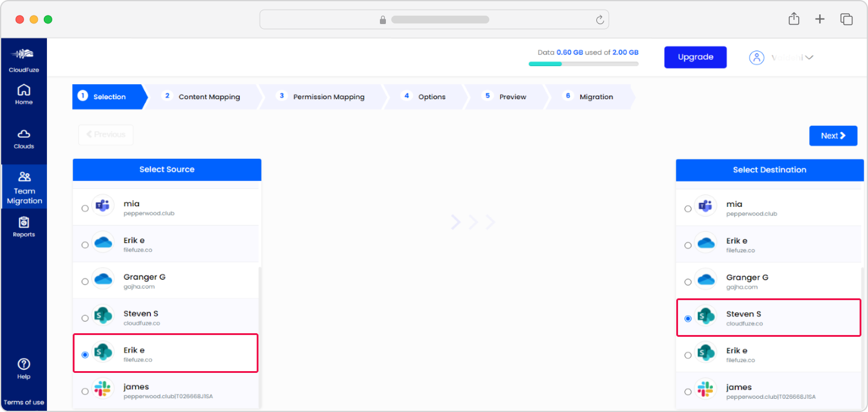Click the CloudFuze logo icon
The height and width of the screenshot is (412, 868).
click(x=24, y=54)
